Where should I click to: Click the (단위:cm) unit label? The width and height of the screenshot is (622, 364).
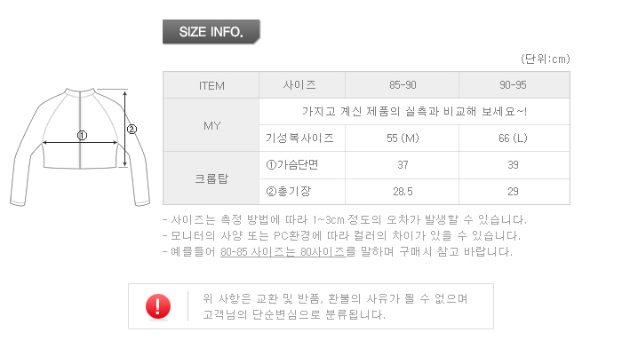(545, 59)
